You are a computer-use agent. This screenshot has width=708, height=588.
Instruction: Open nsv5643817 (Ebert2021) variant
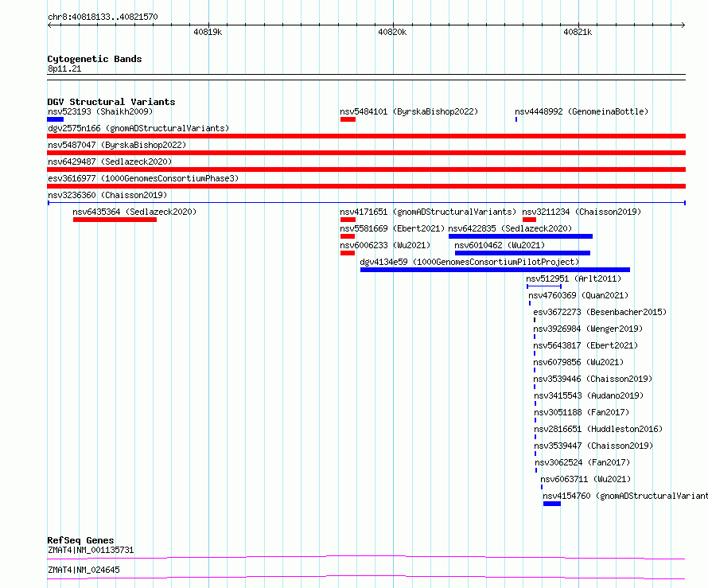pyautogui.click(x=585, y=345)
